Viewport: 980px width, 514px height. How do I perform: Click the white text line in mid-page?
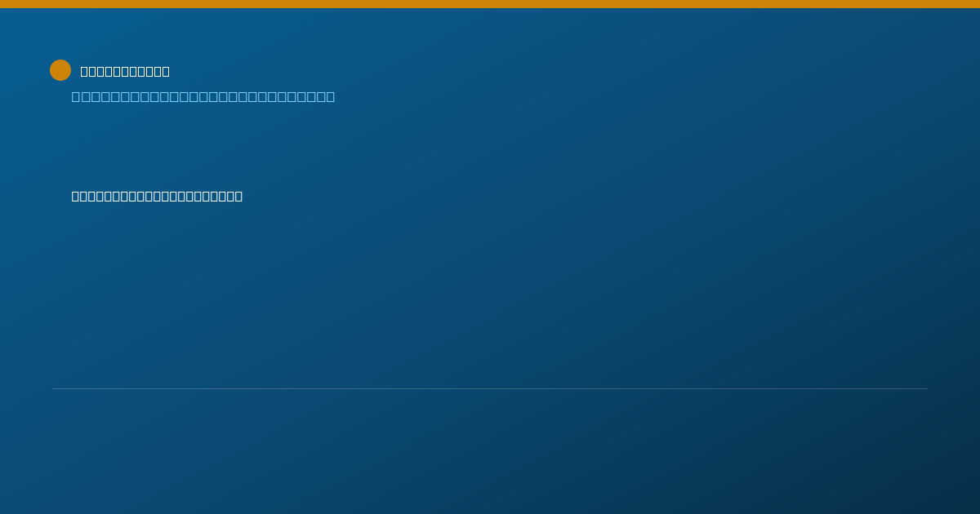coord(157,196)
